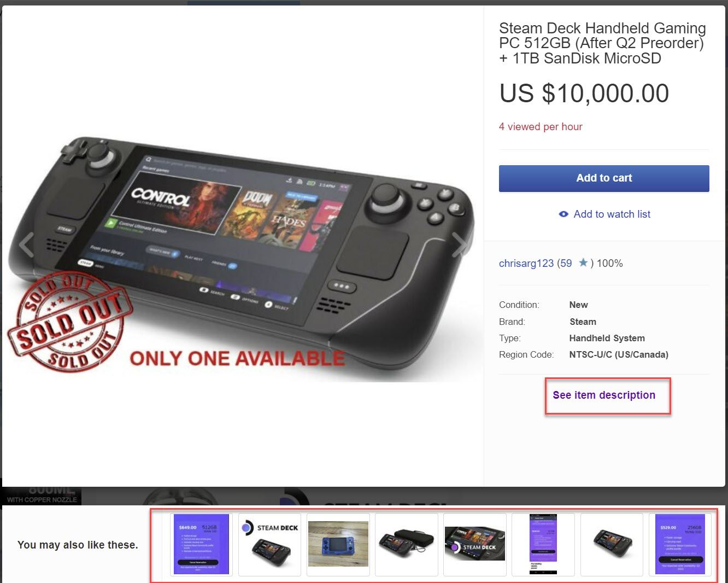Select the phone screenshot suggestion thumbnail

click(x=543, y=544)
